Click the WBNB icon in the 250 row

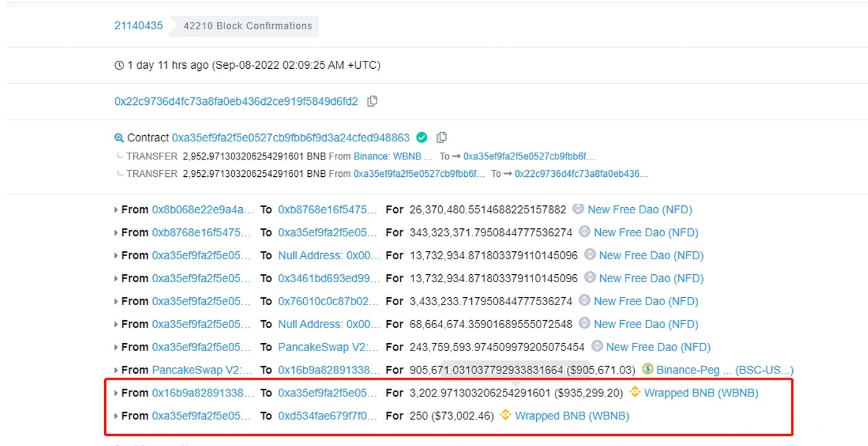pos(506,416)
